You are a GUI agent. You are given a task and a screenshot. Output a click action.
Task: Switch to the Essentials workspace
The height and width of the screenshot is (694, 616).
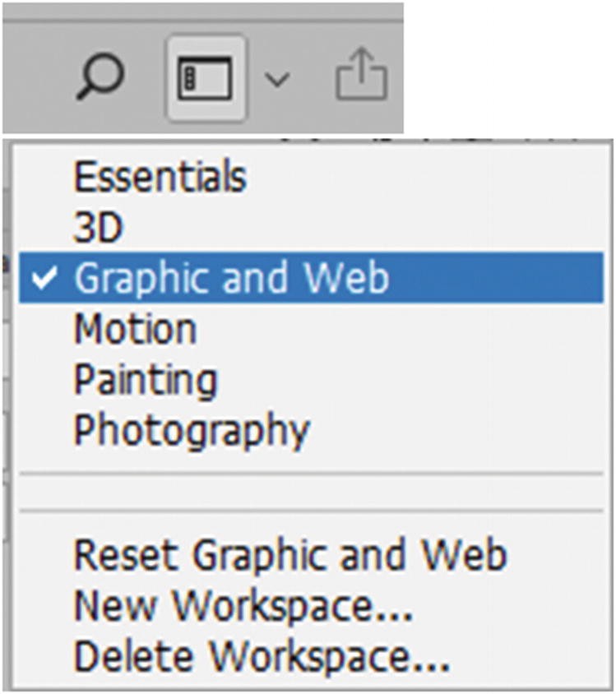[160, 177]
